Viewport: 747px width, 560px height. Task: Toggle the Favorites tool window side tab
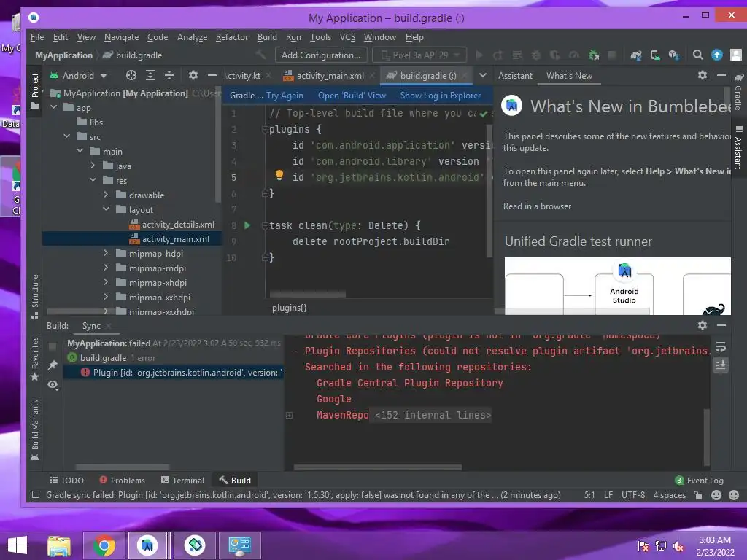tap(35, 359)
